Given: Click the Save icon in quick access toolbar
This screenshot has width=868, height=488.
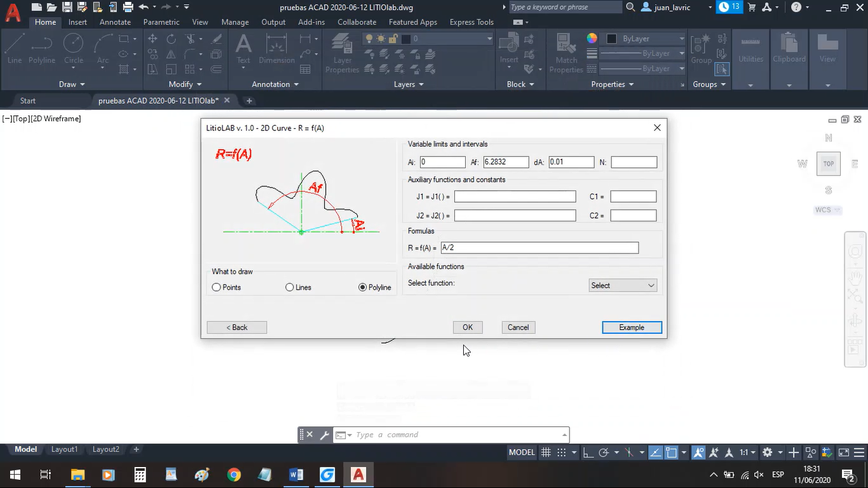Looking at the screenshot, I should point(67,7).
